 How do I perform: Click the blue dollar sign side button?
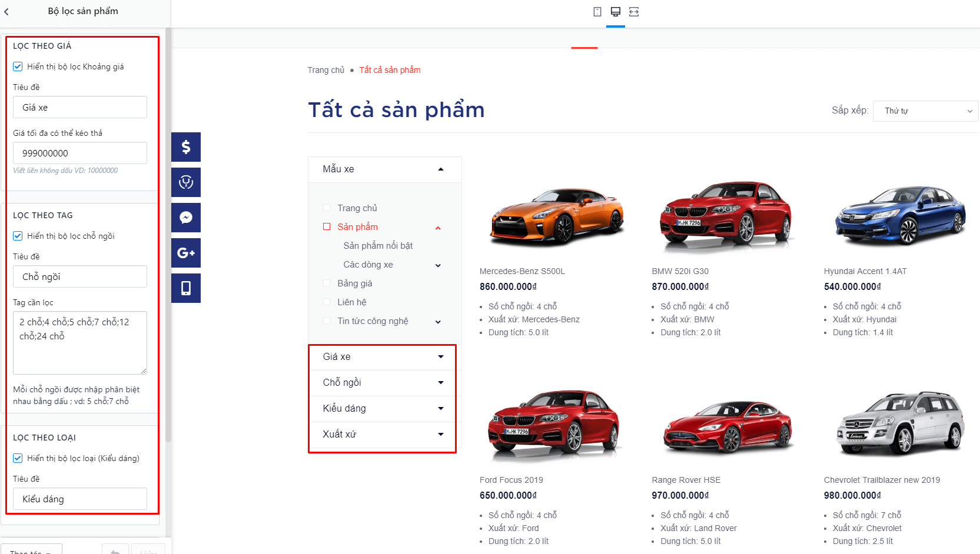tap(186, 147)
